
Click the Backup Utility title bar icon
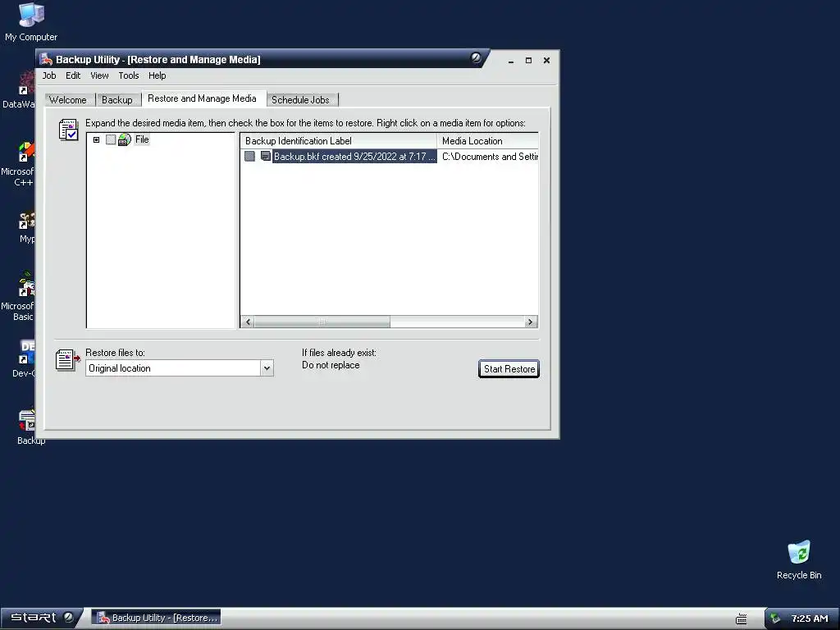tap(46, 59)
